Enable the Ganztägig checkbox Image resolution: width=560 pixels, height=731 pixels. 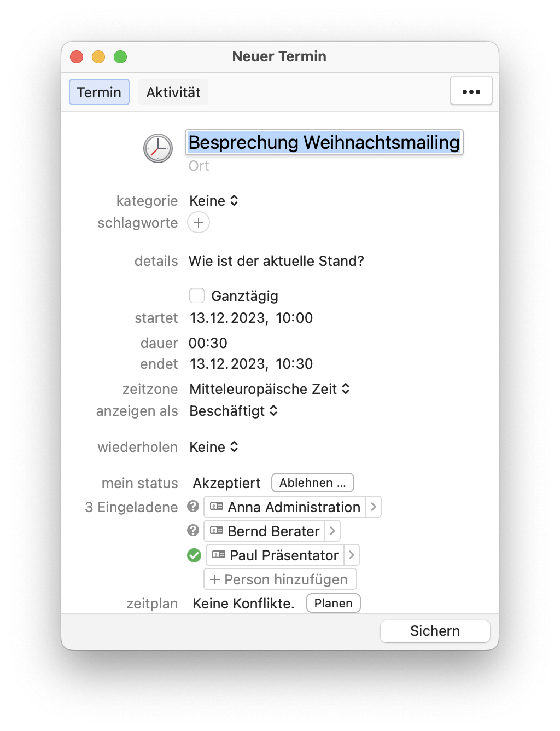click(197, 295)
